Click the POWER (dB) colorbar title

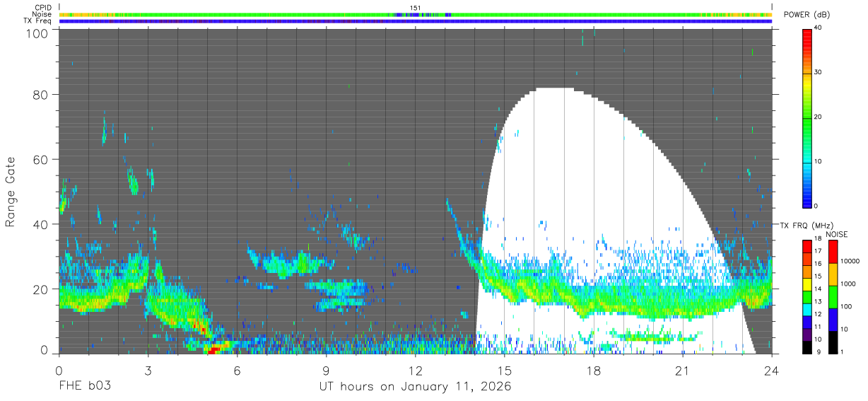tap(807, 15)
